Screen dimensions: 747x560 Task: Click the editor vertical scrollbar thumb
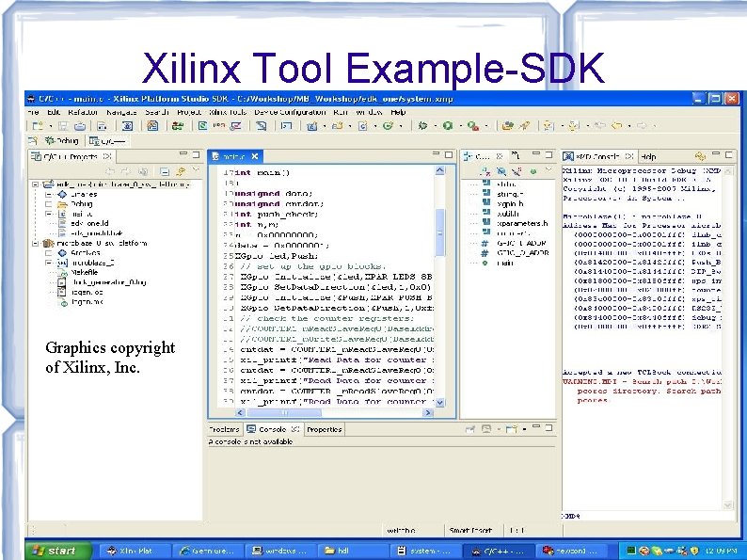click(x=439, y=233)
